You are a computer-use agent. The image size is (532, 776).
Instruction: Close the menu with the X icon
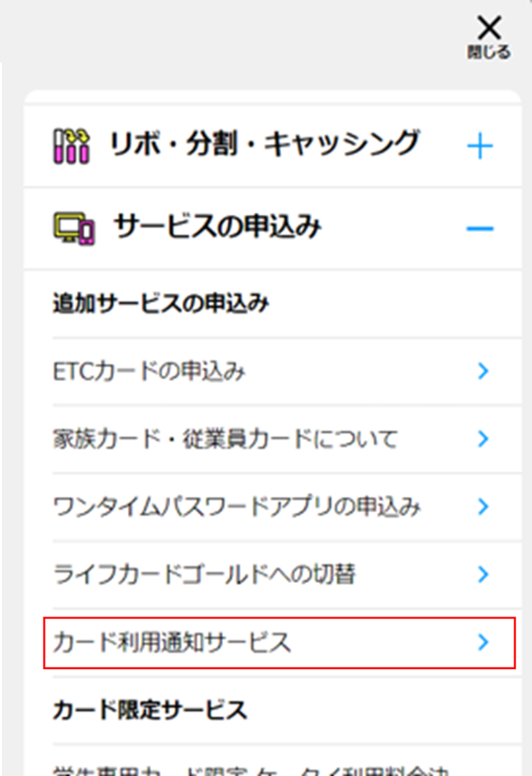coord(489,37)
